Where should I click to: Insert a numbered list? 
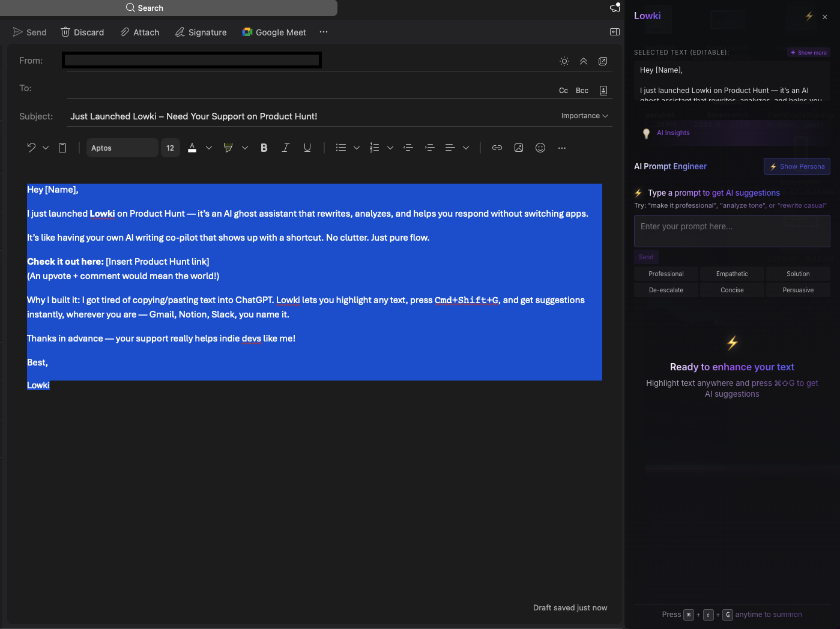coord(375,148)
